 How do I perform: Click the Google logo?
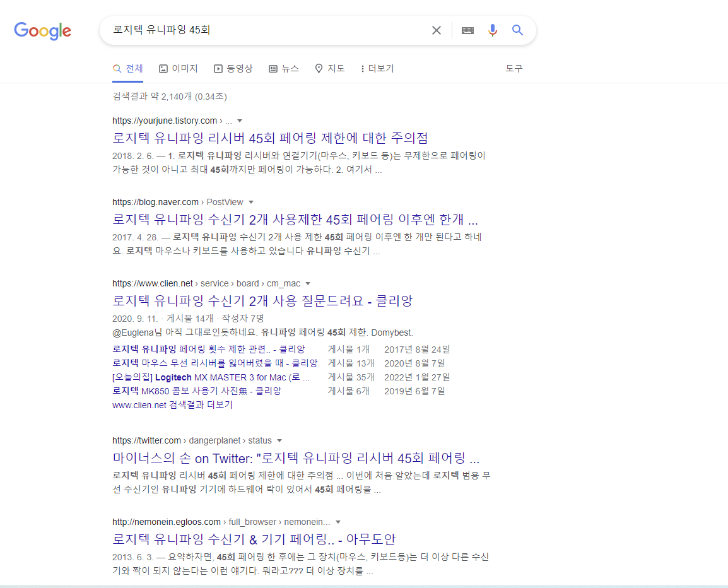pos(43,31)
